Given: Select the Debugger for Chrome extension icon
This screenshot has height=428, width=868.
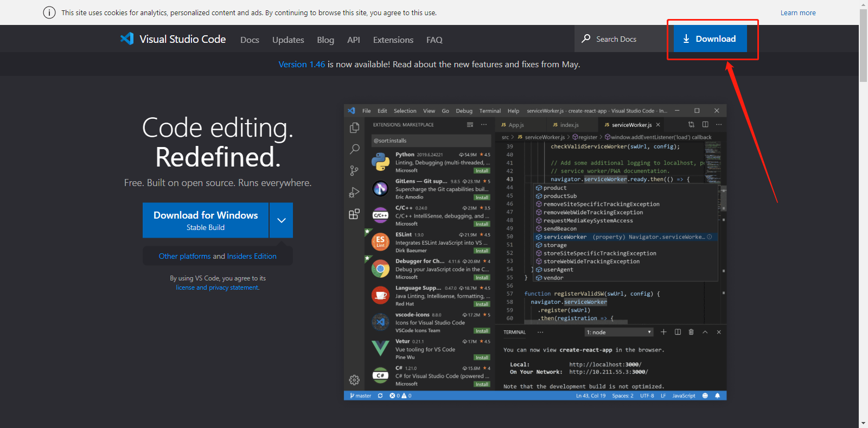Looking at the screenshot, I should click(x=380, y=269).
